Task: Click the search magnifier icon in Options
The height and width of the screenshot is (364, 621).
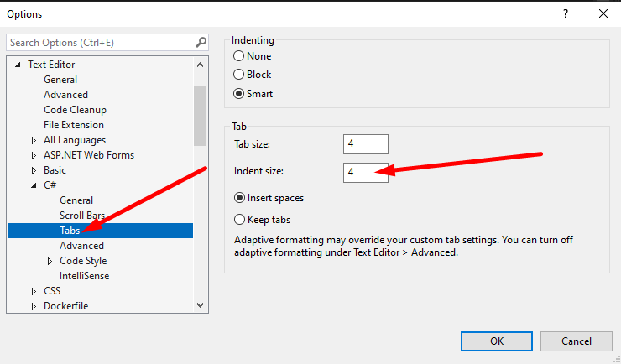Action: pos(201,42)
